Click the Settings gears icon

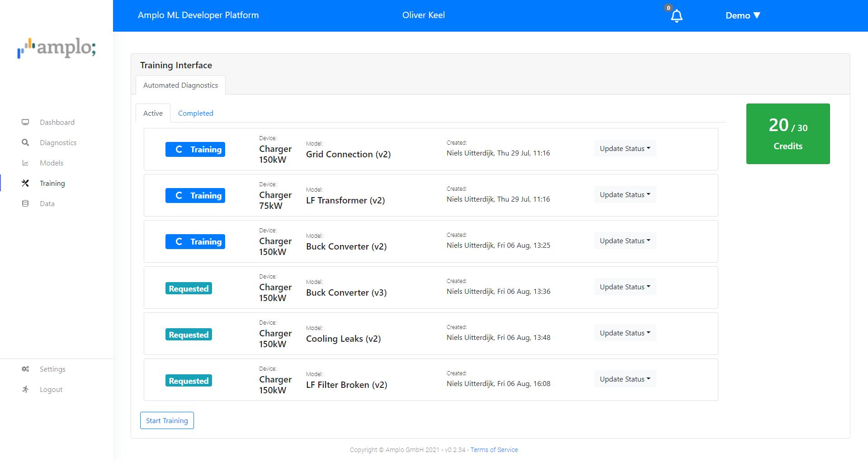[25, 369]
